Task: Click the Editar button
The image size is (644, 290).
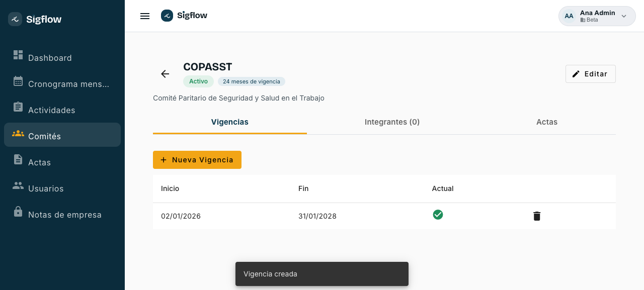Action: coord(590,74)
